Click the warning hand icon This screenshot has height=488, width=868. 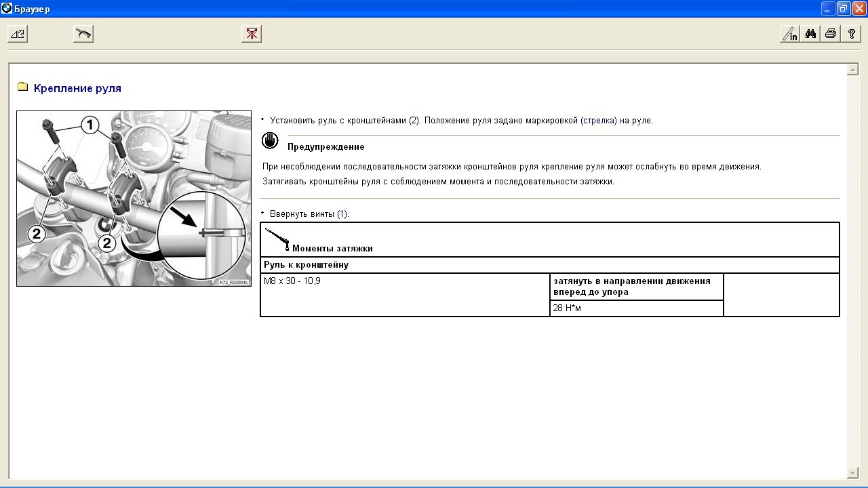pyautogui.click(x=270, y=141)
